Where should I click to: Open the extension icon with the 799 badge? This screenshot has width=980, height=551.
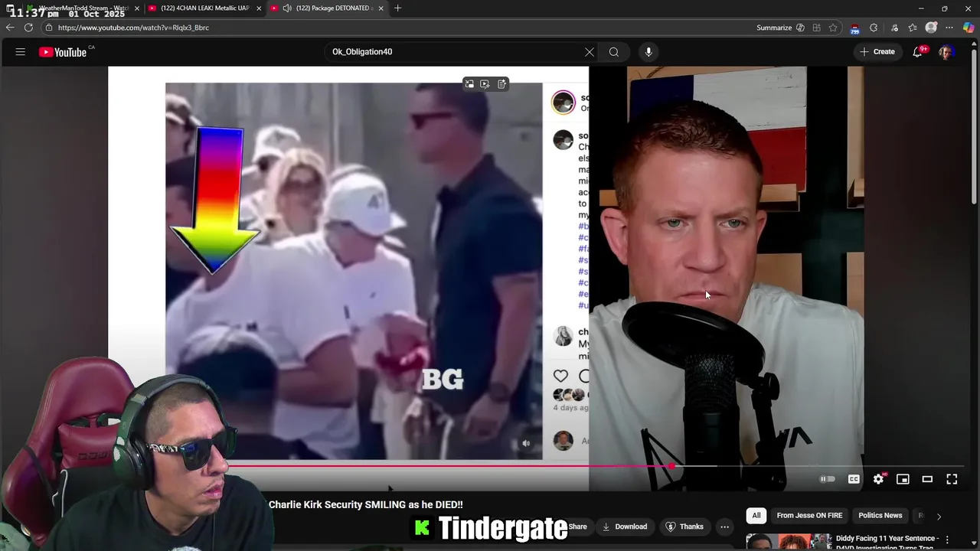coord(855,28)
